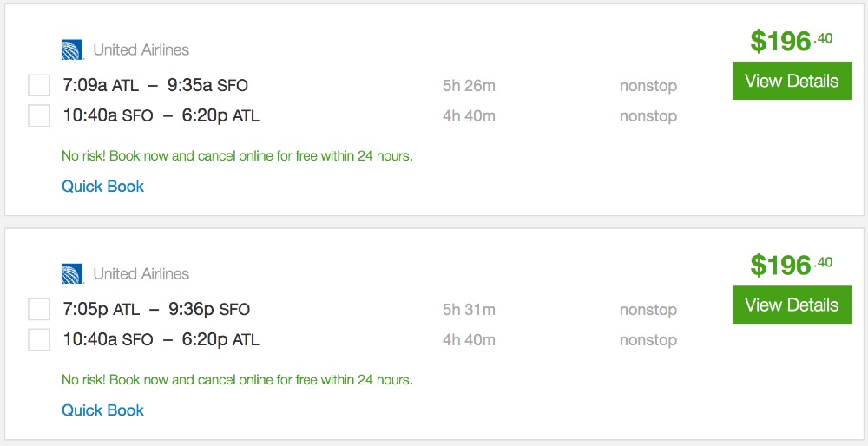This screenshot has width=868, height=446.
Task: Select the 7:05p ATL – 9:36p SFO flight row
Action: pos(156,310)
